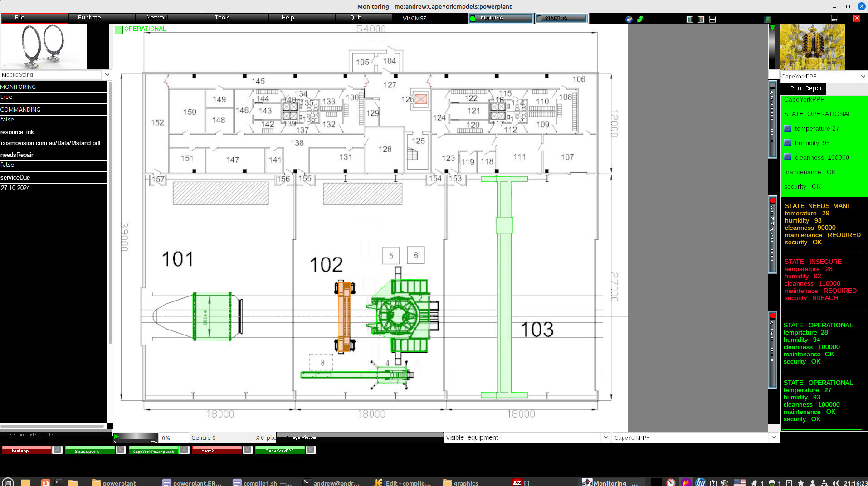Toggle the AUTO OFF switch
The height and width of the screenshot is (486, 868).
[x=772, y=349]
